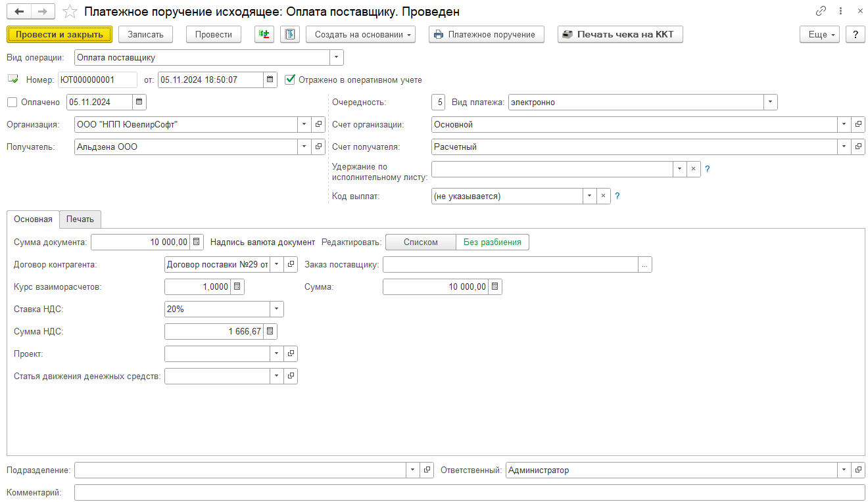Viewport: 868px width, 502px height.
Task: Toggle the Оплачено checkbox
Action: pyautogui.click(x=12, y=103)
